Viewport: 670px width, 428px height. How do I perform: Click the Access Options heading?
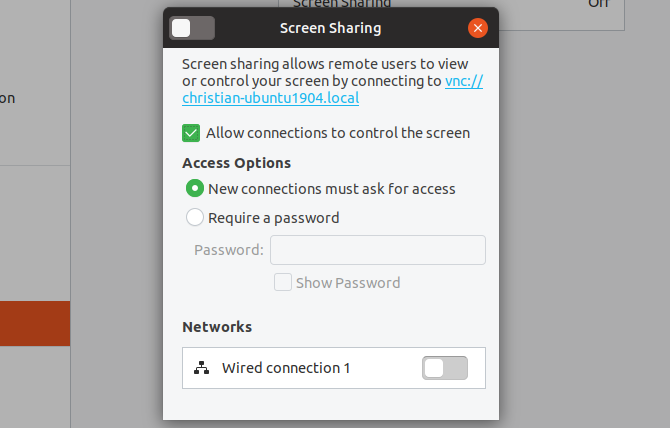click(237, 163)
